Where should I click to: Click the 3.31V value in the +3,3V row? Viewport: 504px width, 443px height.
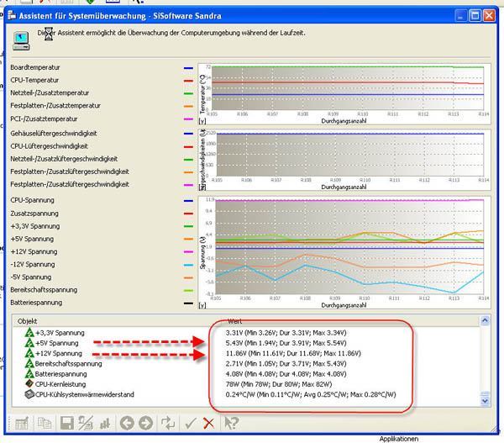point(286,333)
